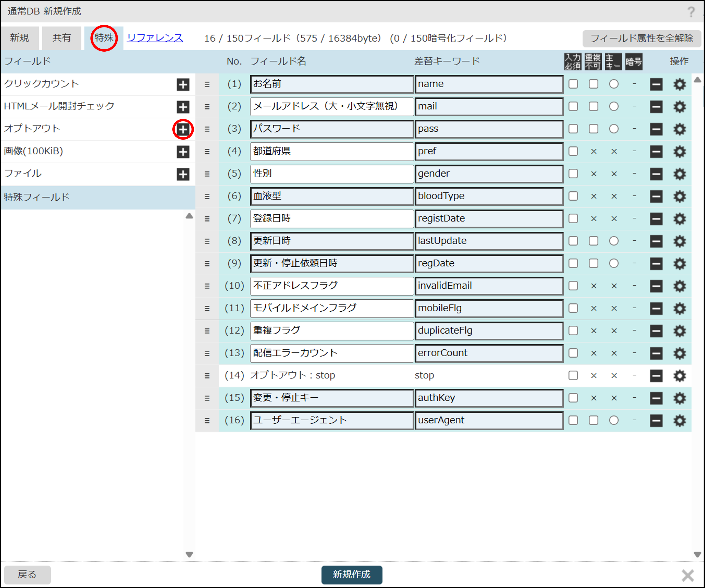Switch to the 新規 tab

point(19,38)
